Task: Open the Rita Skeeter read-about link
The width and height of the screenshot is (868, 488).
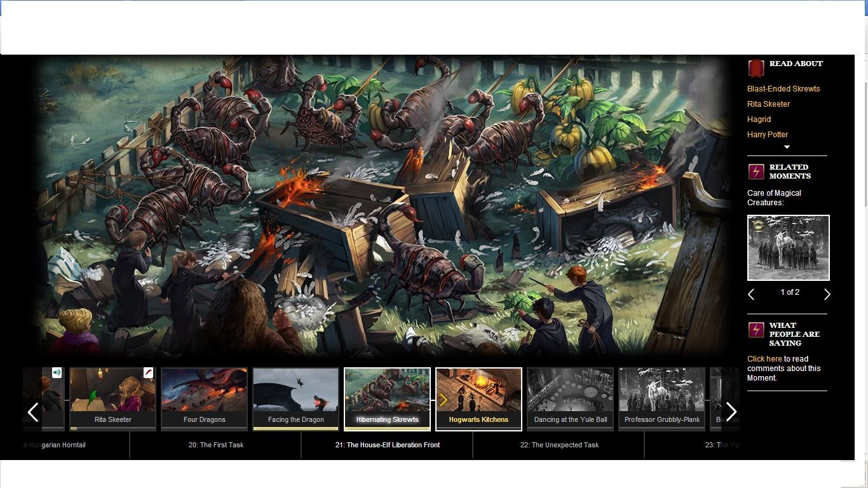Action: point(769,104)
